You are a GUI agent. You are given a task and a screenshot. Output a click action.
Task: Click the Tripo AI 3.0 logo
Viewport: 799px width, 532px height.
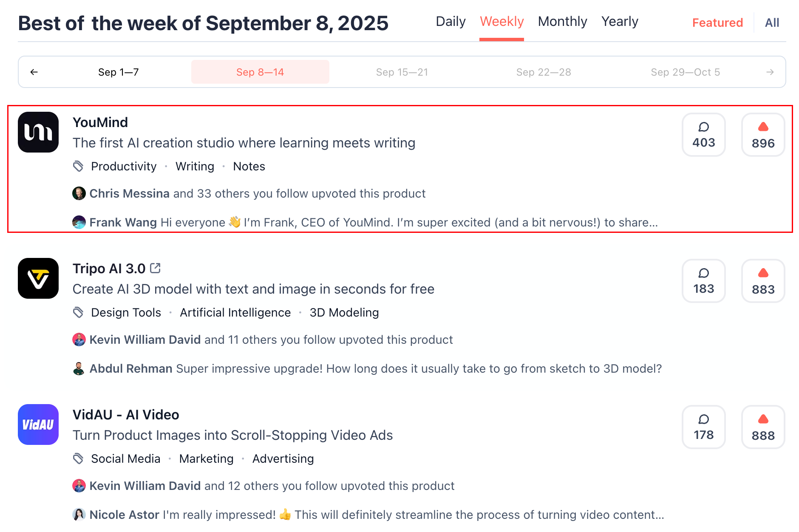click(38, 278)
